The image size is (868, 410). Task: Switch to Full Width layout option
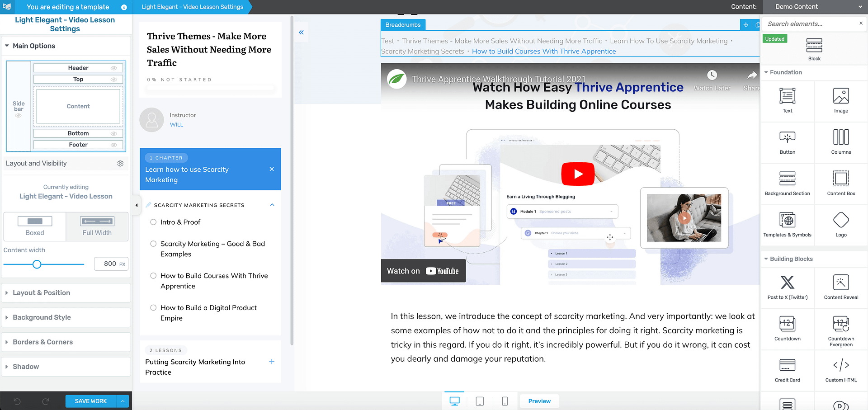point(97,226)
